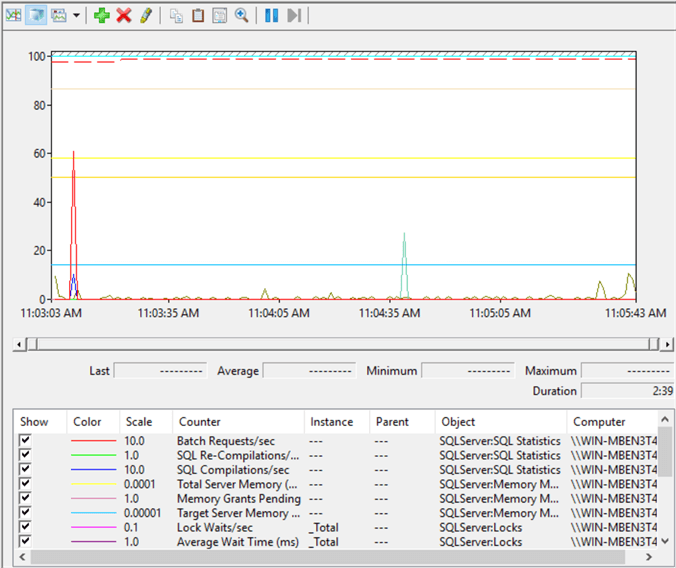Click the cyan Target Server Memory color line
Screen dimensions: 676x568
tap(94, 513)
